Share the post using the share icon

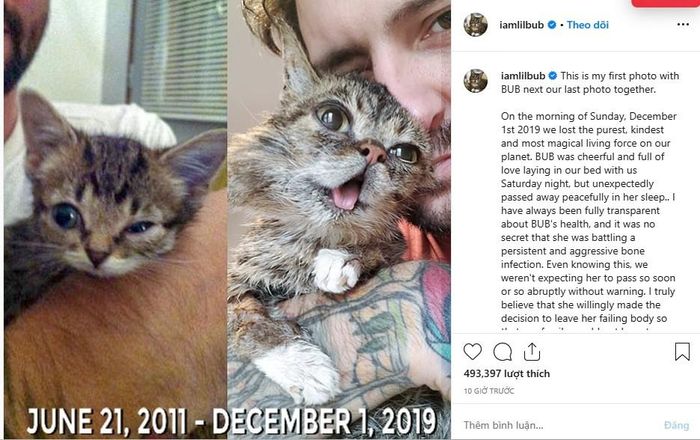click(532, 352)
